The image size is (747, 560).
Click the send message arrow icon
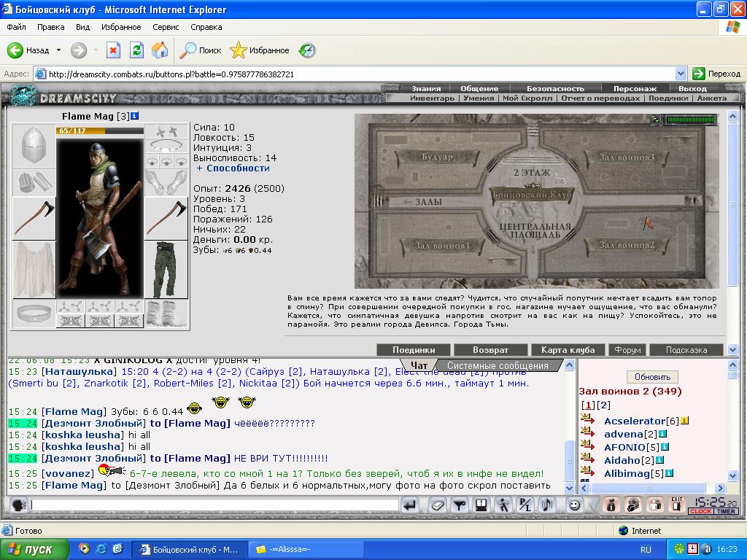[409, 505]
